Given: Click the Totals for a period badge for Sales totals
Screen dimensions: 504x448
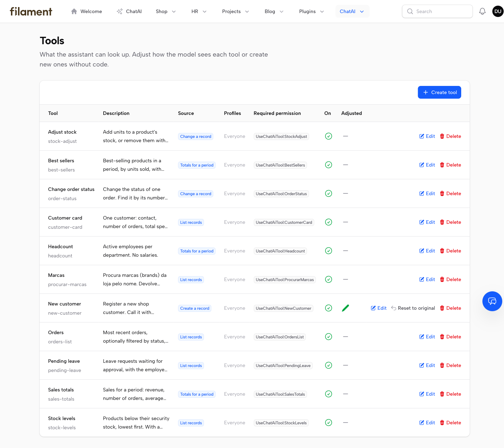Looking at the screenshot, I should (x=197, y=394).
